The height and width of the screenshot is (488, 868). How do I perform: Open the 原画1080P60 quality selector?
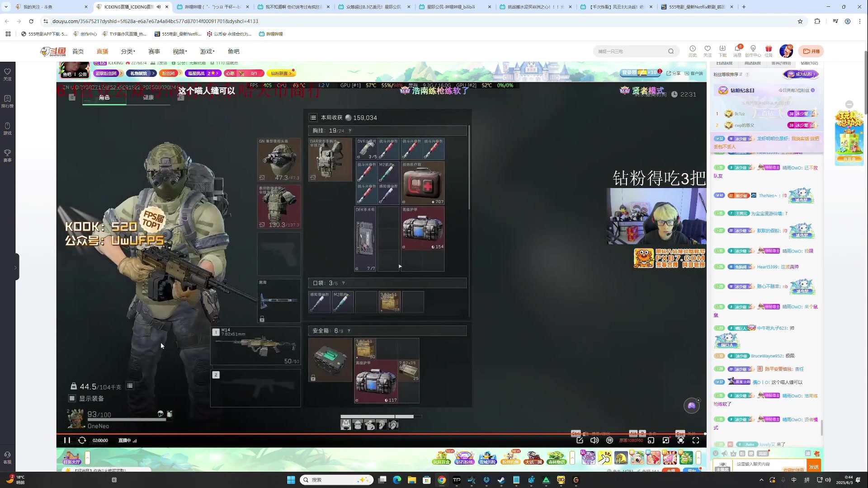point(631,440)
